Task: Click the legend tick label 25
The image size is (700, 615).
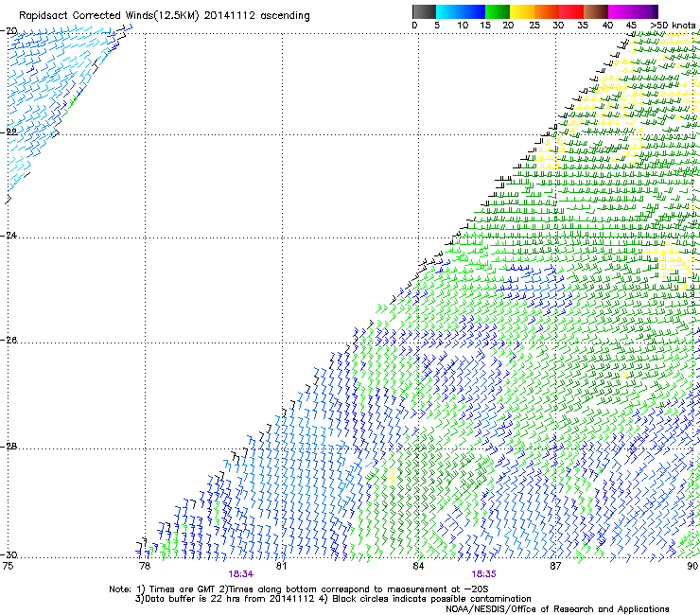Action: coord(534,26)
